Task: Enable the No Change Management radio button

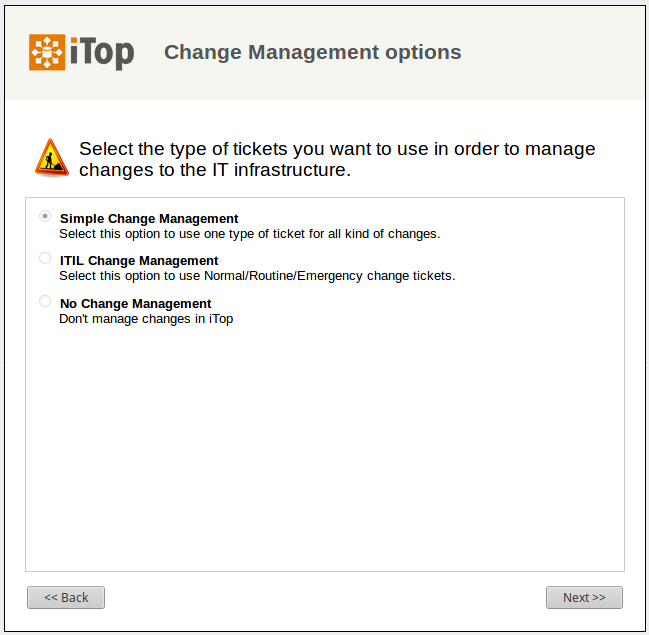Action: 45,301
